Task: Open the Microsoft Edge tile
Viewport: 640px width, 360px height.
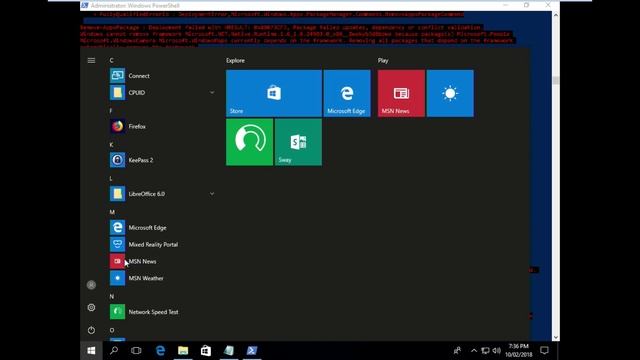Action: click(x=347, y=93)
